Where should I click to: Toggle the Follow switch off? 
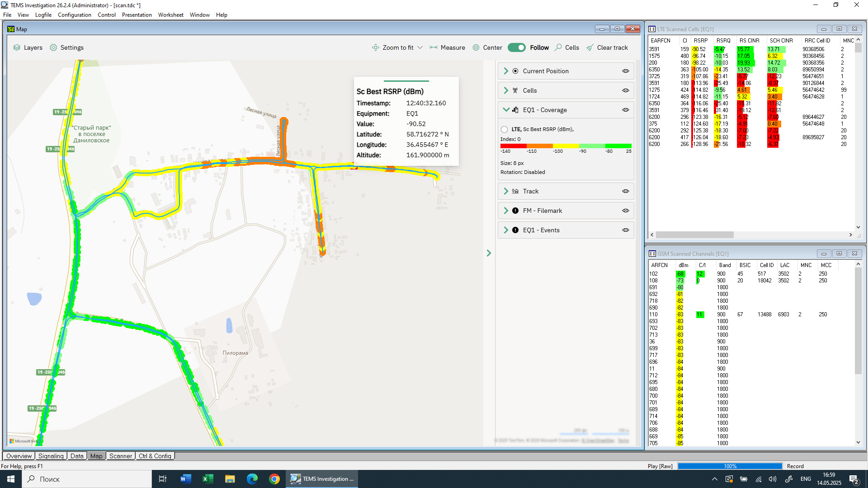[x=516, y=47]
